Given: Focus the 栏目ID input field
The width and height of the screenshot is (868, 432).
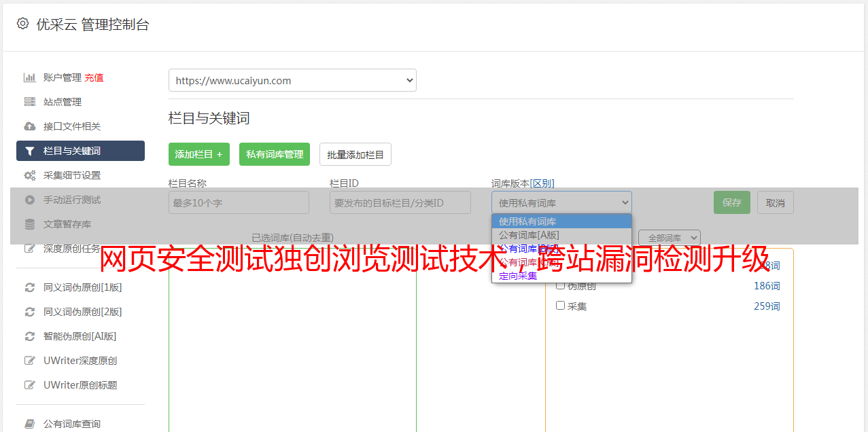Looking at the screenshot, I should 400,202.
